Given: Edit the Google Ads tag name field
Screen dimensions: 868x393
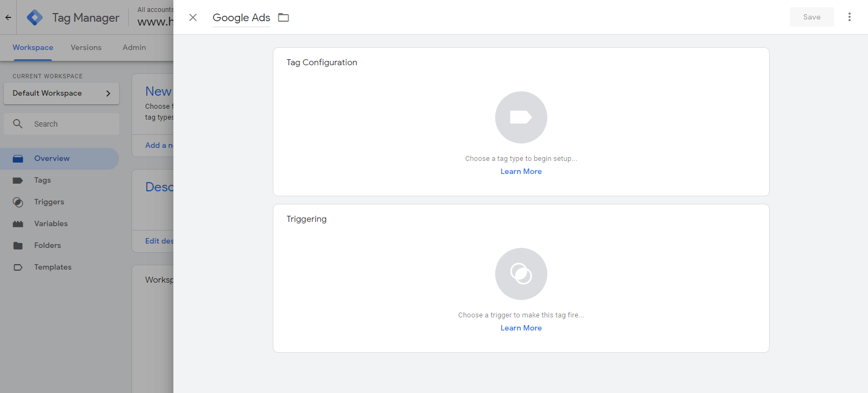Looking at the screenshot, I should pyautogui.click(x=241, y=17).
